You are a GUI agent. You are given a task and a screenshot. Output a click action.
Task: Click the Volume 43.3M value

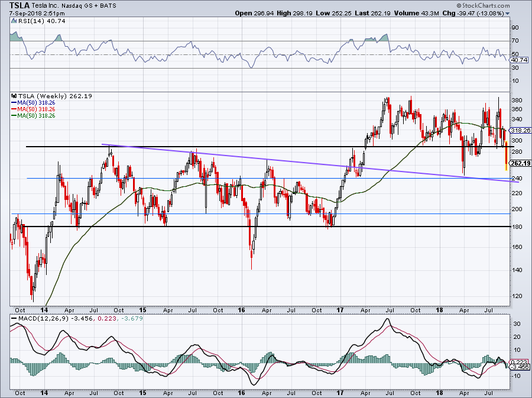coord(417,13)
